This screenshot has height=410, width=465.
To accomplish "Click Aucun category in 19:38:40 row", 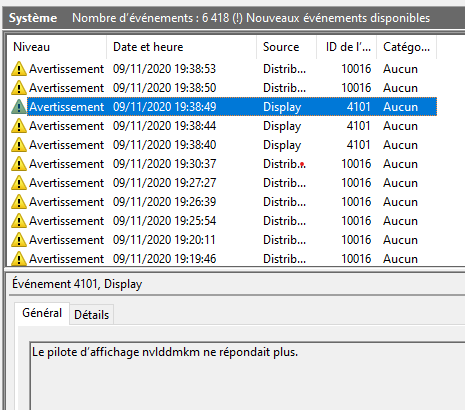I will (400, 145).
